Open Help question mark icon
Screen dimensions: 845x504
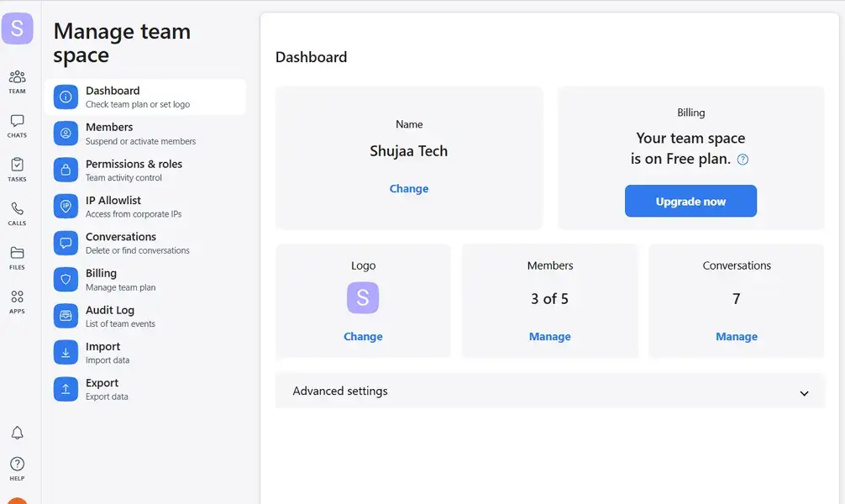click(x=17, y=467)
